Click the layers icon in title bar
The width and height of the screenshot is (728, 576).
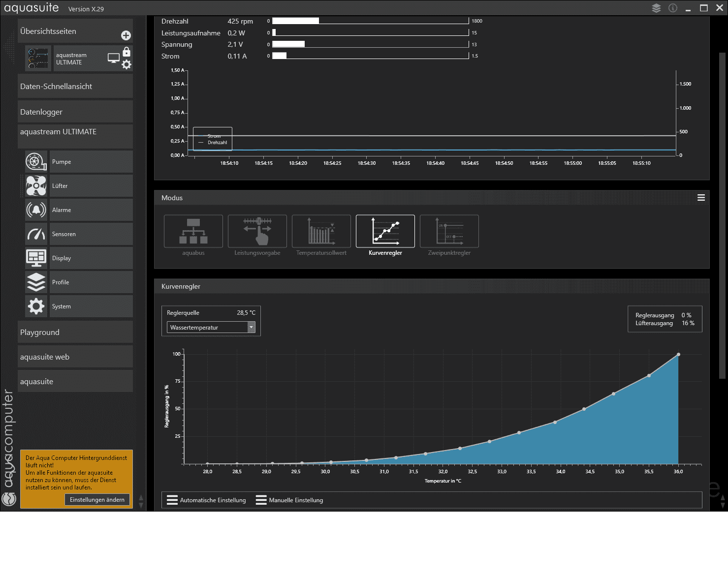tap(656, 8)
